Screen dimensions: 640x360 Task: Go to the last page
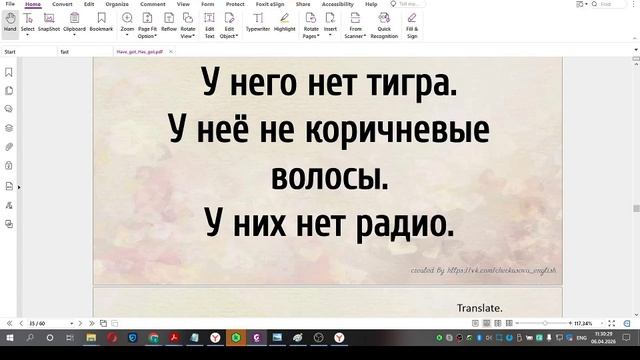[x=92, y=324]
